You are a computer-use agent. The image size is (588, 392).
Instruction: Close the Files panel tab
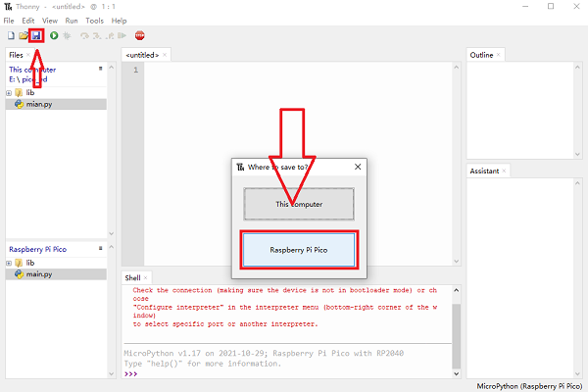click(28, 55)
